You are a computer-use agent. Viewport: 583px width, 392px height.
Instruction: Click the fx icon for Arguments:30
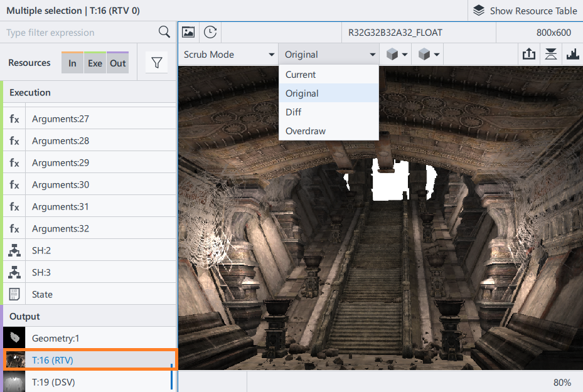tap(14, 184)
